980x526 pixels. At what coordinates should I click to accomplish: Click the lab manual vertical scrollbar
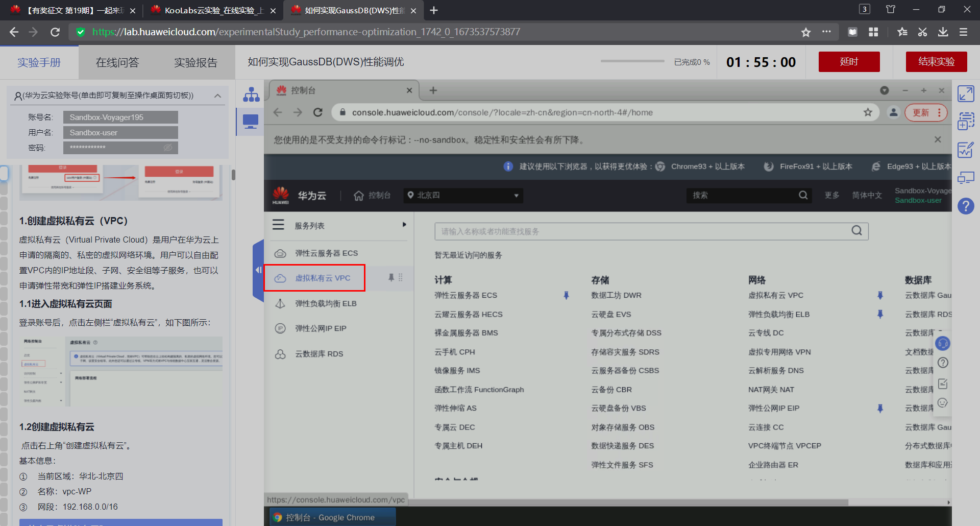pyautogui.click(x=233, y=175)
